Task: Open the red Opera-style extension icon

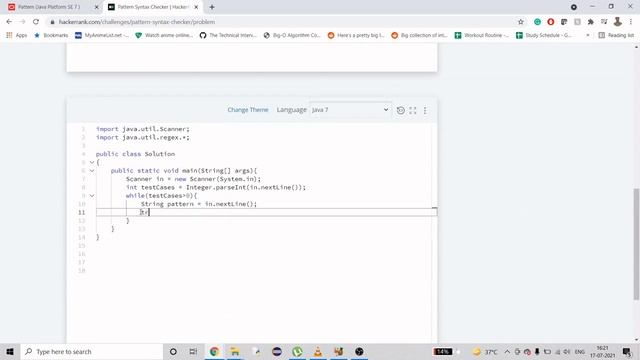Action: [x=551, y=22]
